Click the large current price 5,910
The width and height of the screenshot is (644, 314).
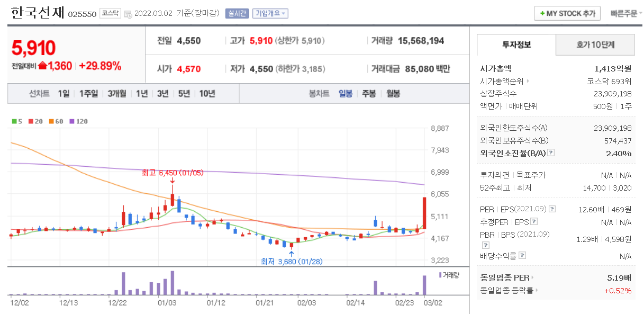click(x=33, y=48)
